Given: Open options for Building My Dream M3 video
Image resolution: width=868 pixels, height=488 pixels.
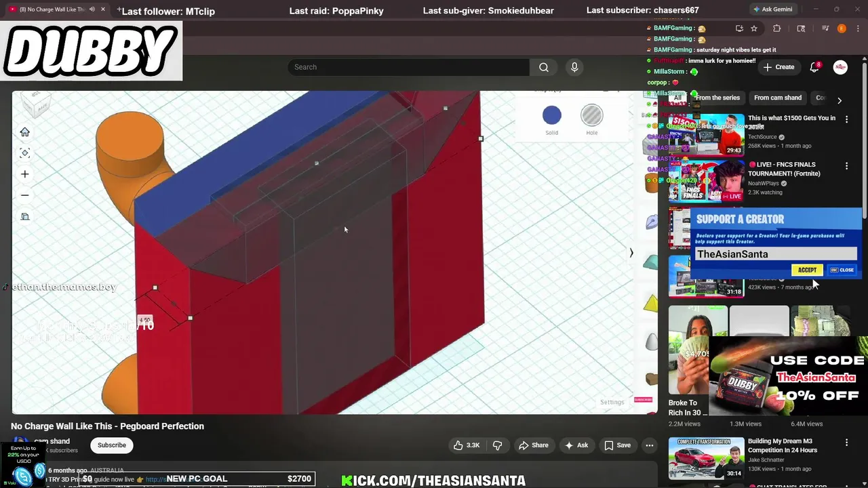Looking at the screenshot, I should tap(846, 443).
